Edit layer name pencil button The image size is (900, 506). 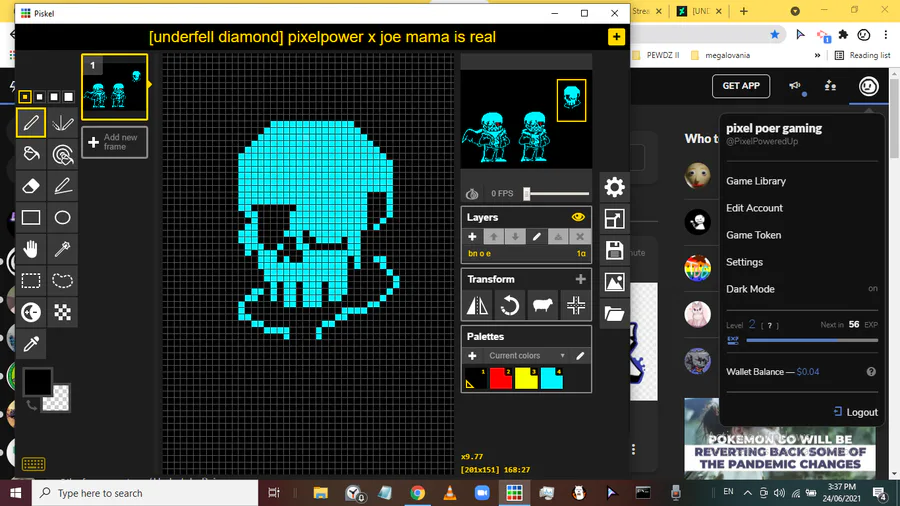coord(537,236)
